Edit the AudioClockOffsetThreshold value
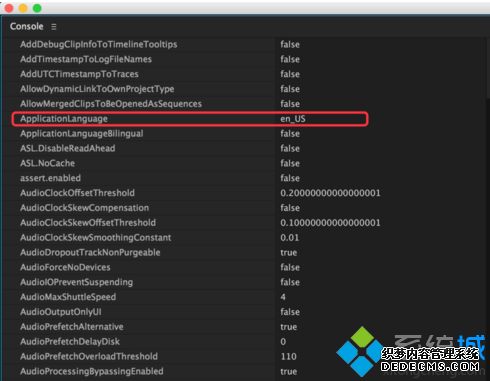The height and width of the screenshot is (381, 490). pyautogui.click(x=330, y=193)
